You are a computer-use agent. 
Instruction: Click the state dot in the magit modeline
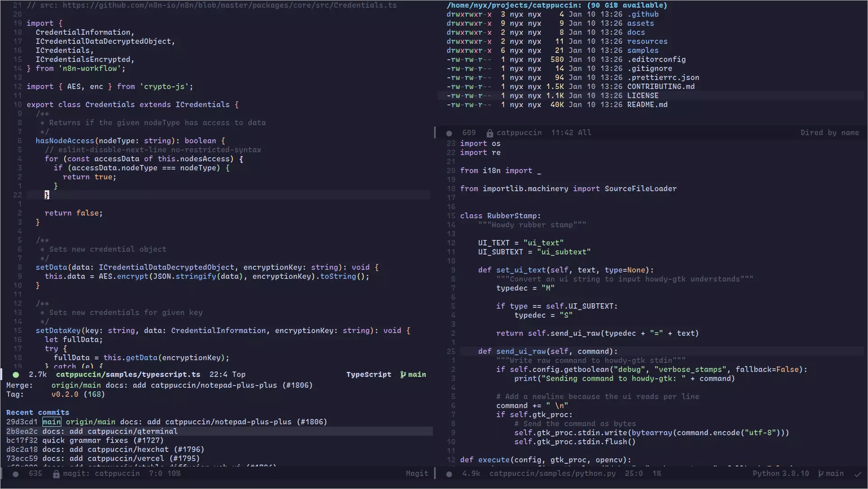pos(16,474)
